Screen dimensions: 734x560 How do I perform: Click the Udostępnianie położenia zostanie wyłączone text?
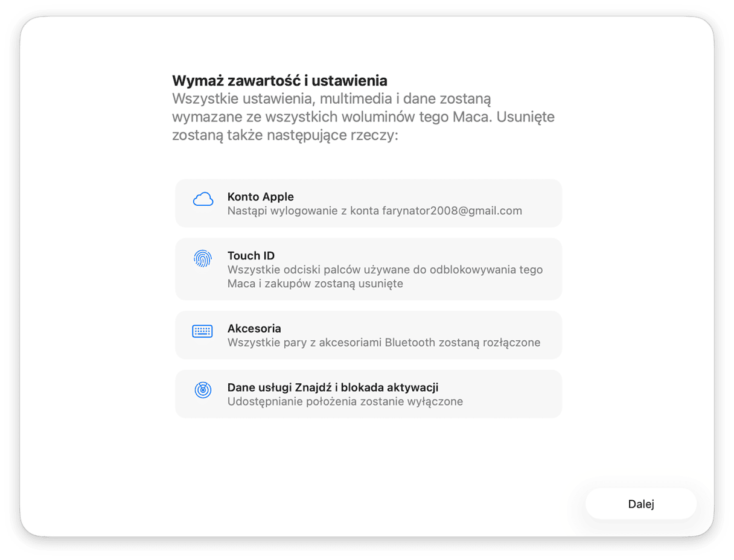click(x=345, y=401)
